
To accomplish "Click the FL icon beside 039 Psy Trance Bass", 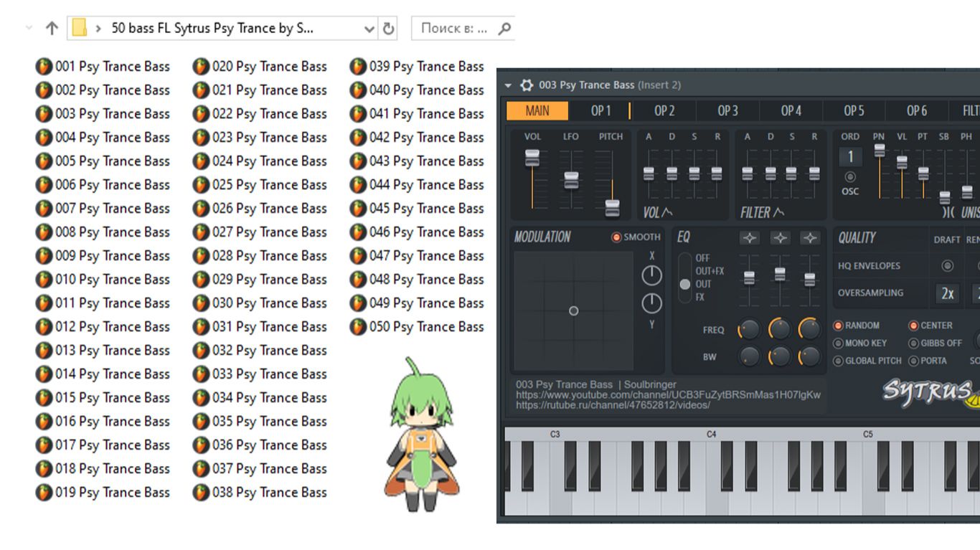I will 358,67.
